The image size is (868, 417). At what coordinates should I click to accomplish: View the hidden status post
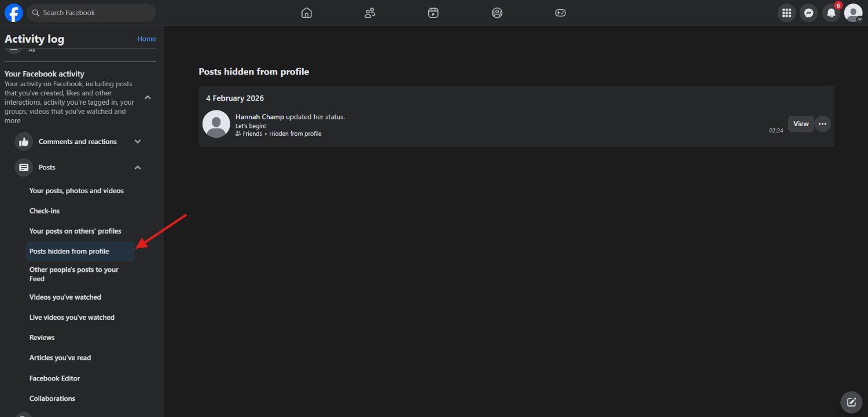(800, 123)
